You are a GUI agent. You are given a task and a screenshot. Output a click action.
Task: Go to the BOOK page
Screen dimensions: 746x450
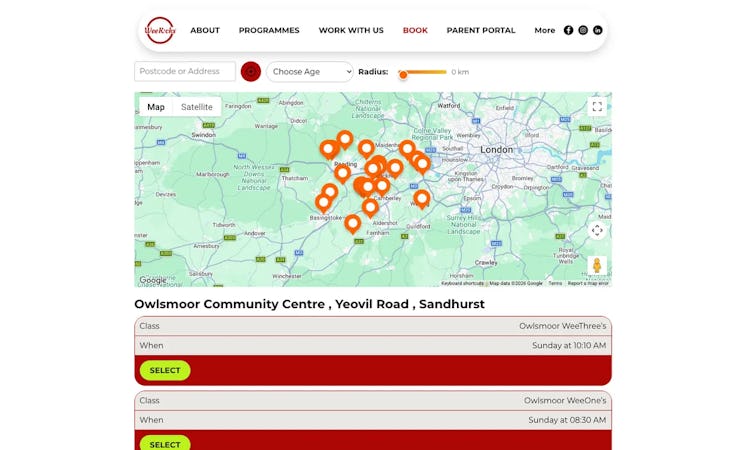pyautogui.click(x=415, y=30)
